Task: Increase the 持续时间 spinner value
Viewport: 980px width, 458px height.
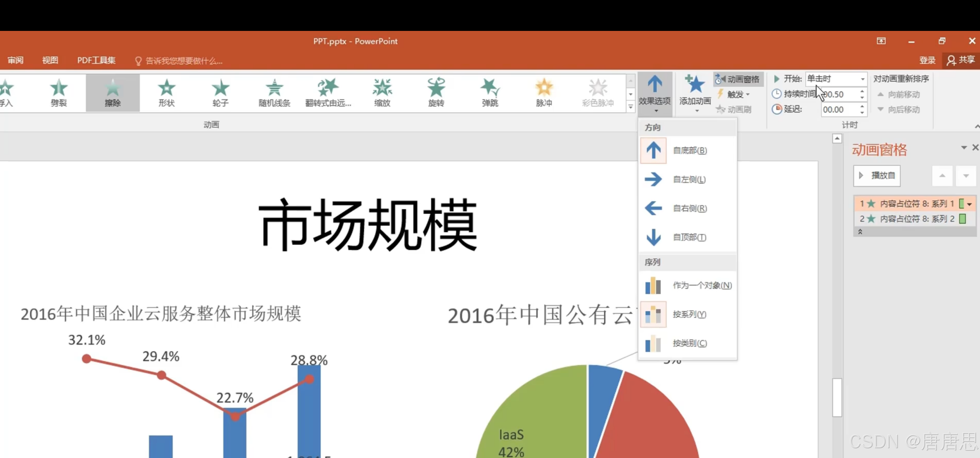Action: [x=862, y=91]
